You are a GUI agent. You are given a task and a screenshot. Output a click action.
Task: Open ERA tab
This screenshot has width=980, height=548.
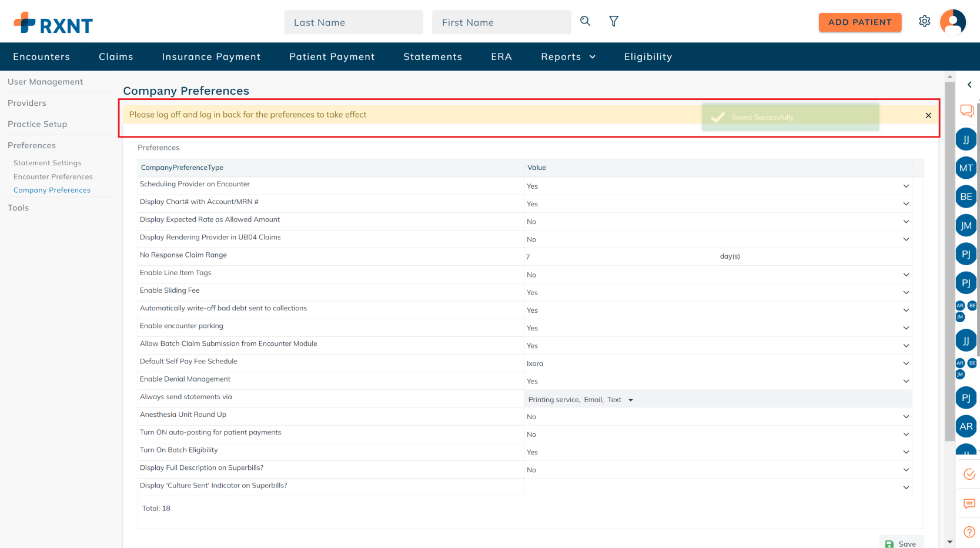[501, 56]
